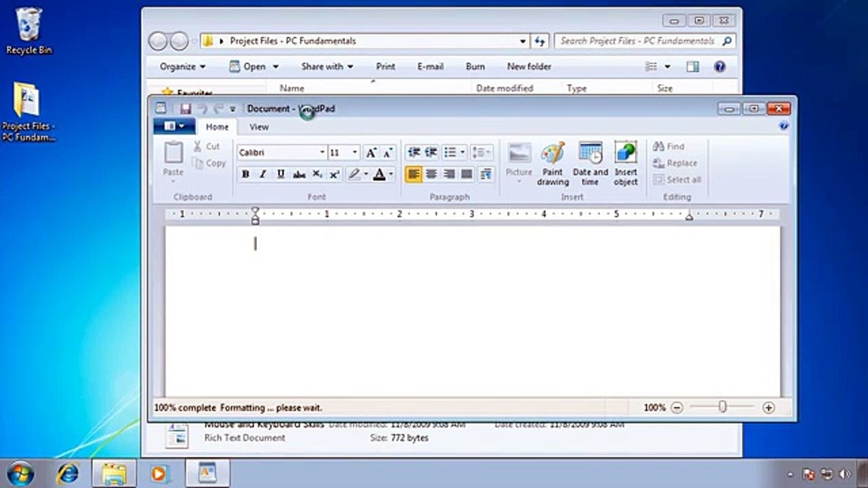The image size is (868, 488).
Task: Click Select all in the Editing group
Action: [x=677, y=180]
